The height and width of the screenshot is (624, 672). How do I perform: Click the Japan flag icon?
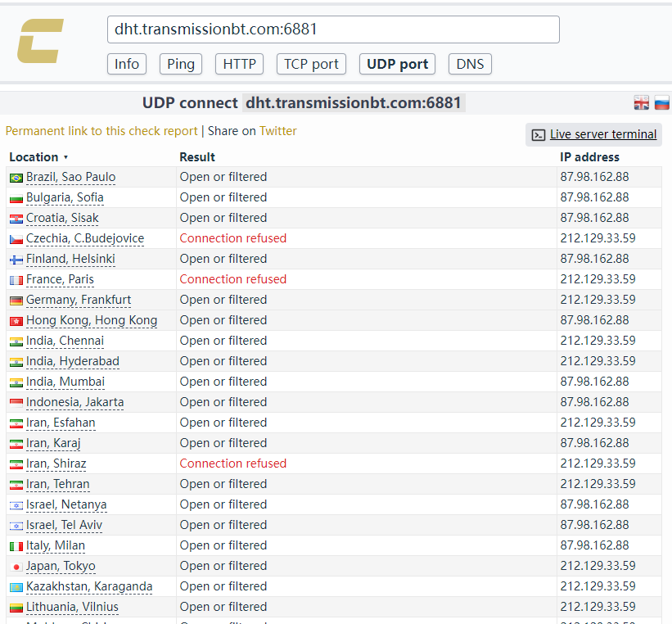16,567
